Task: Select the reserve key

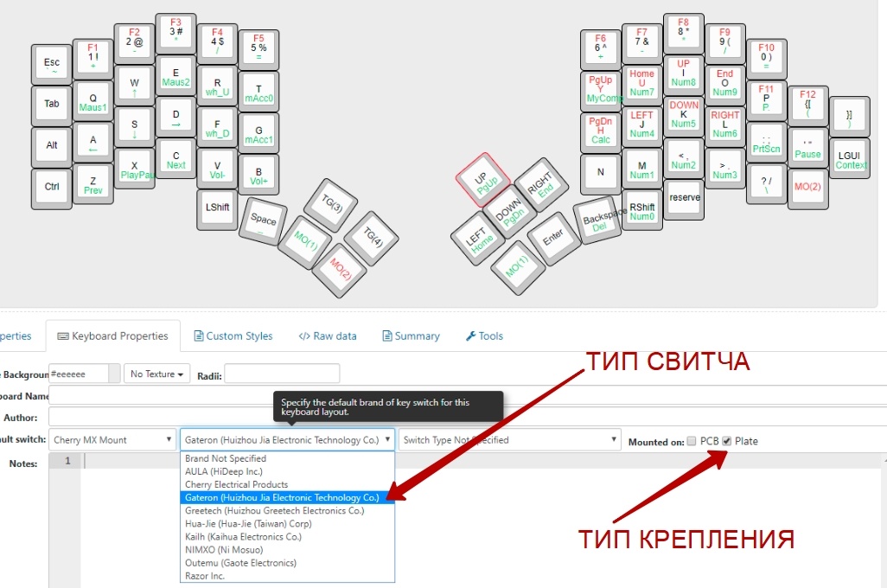Action: 684,199
